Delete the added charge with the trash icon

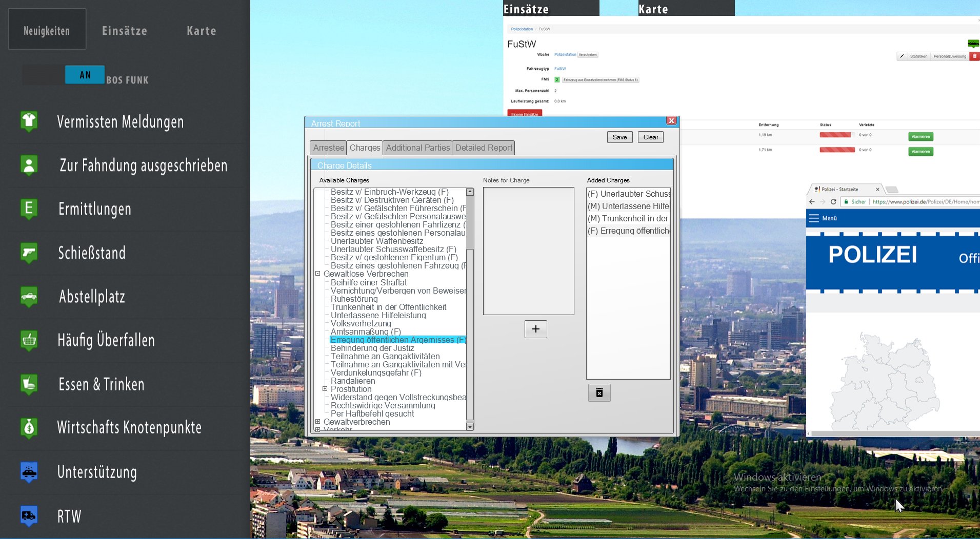point(599,393)
